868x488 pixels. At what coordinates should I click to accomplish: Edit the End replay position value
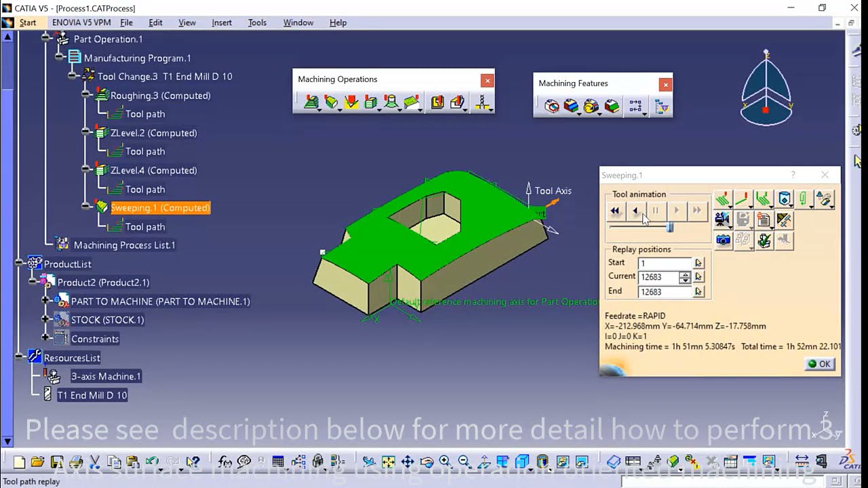tap(665, 292)
